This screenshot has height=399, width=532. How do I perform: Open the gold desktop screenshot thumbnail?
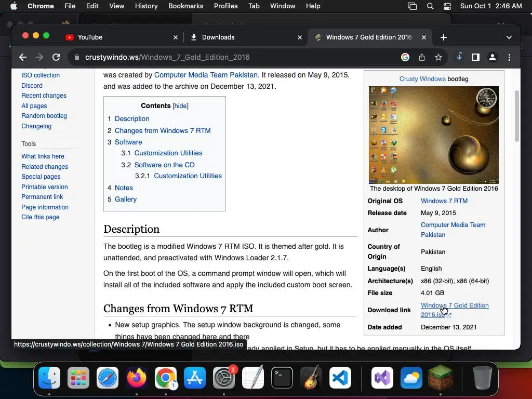434,135
